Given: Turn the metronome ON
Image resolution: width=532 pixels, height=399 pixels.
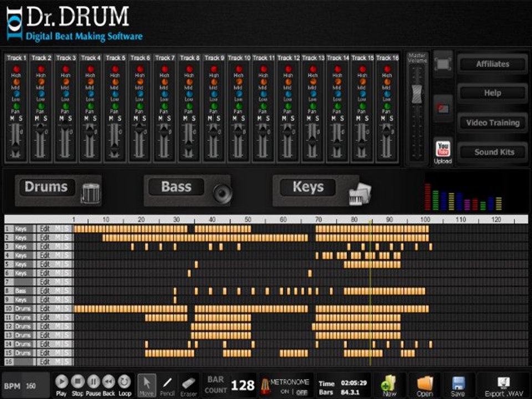Looking at the screenshot, I should [284, 392].
